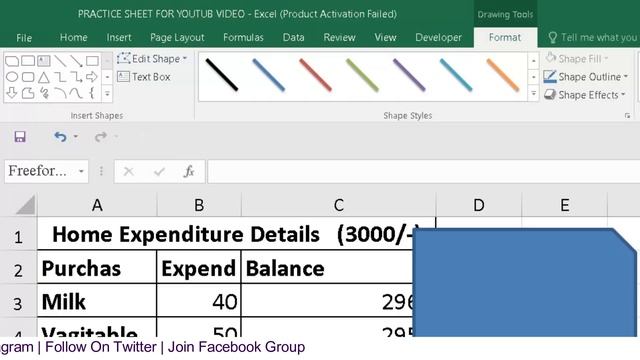
Task: Select the right arrow shape
Action: tap(92, 77)
